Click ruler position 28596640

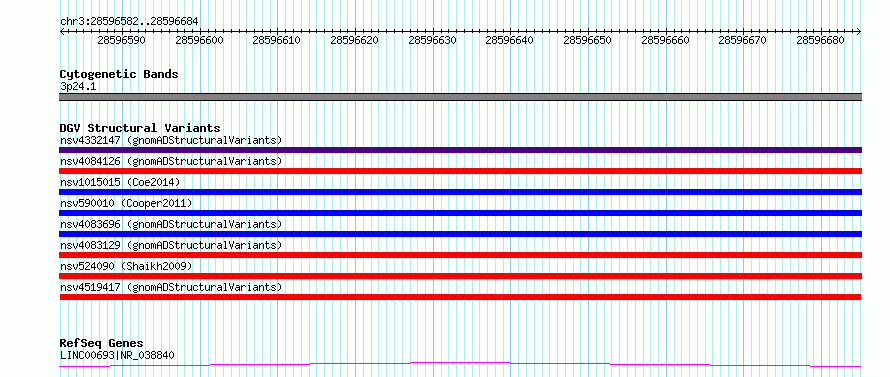pos(510,40)
